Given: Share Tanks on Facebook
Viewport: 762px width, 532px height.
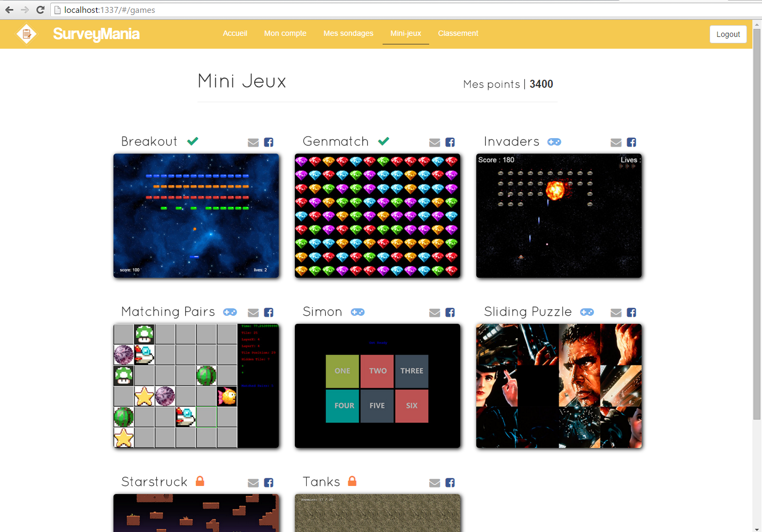Looking at the screenshot, I should click(x=450, y=483).
